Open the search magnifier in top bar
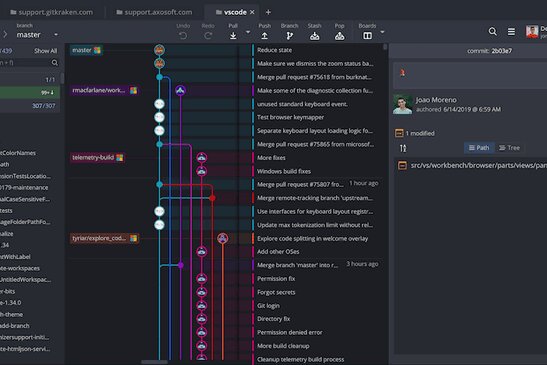The height and width of the screenshot is (365, 547). [x=493, y=31]
